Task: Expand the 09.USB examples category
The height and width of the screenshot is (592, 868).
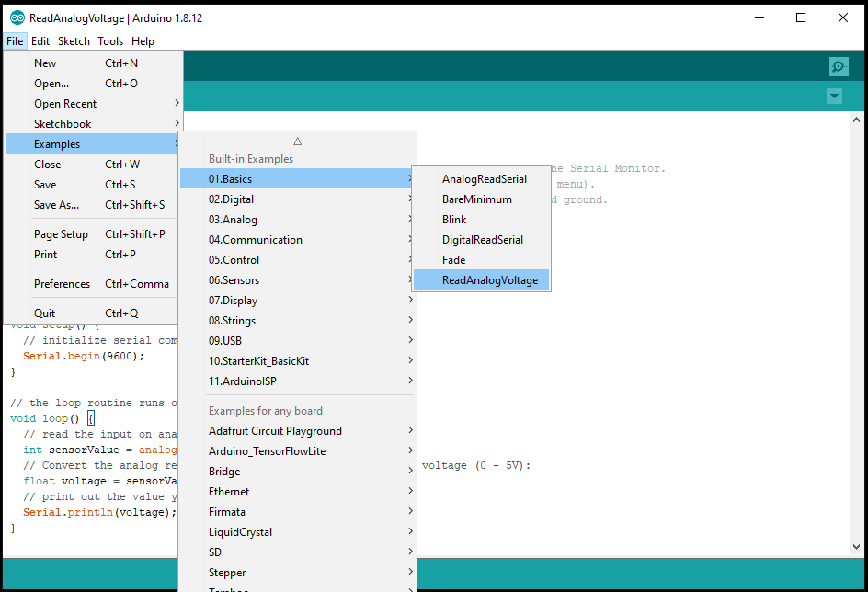Action: pyautogui.click(x=297, y=341)
